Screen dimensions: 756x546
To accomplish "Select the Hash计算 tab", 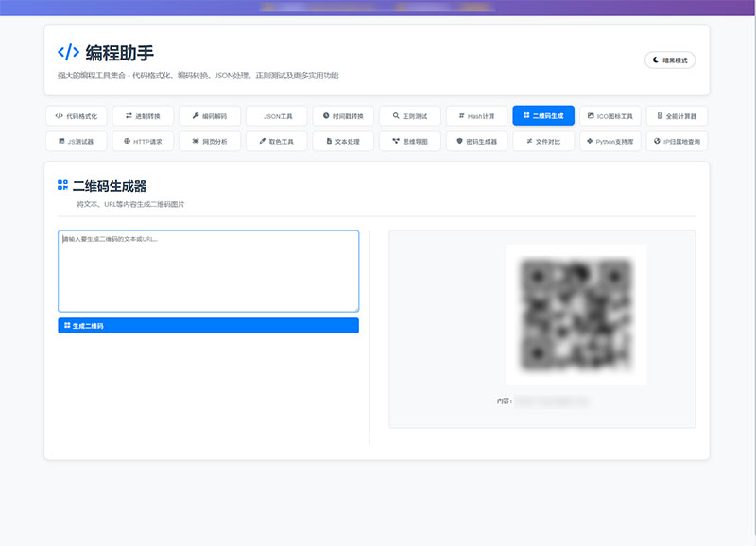I will (476, 116).
